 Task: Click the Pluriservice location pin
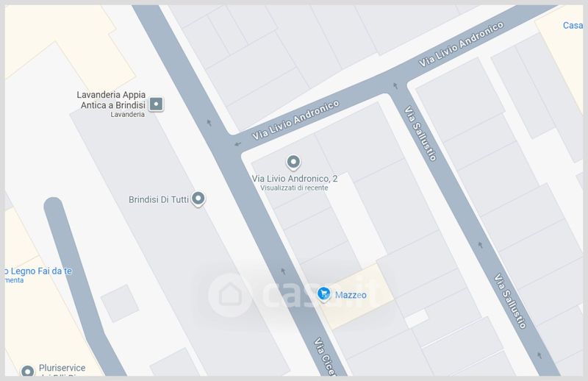click(x=28, y=371)
